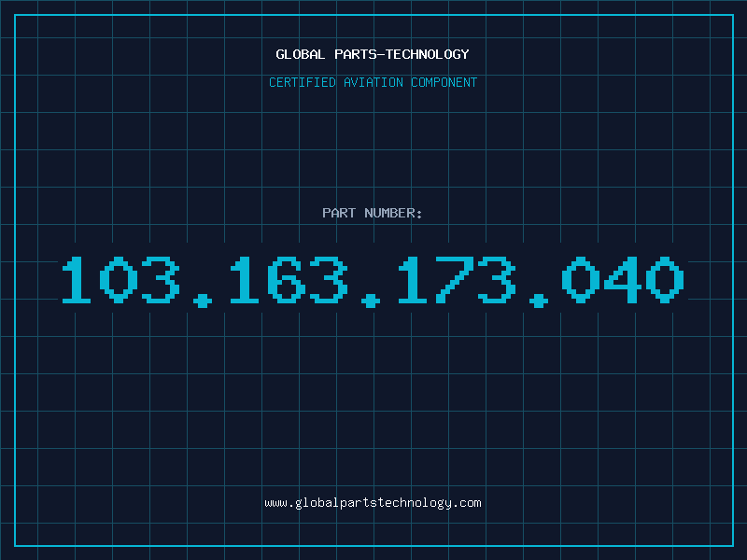
Task: Click the 'PART NUMBER:' label
Action: click(373, 213)
